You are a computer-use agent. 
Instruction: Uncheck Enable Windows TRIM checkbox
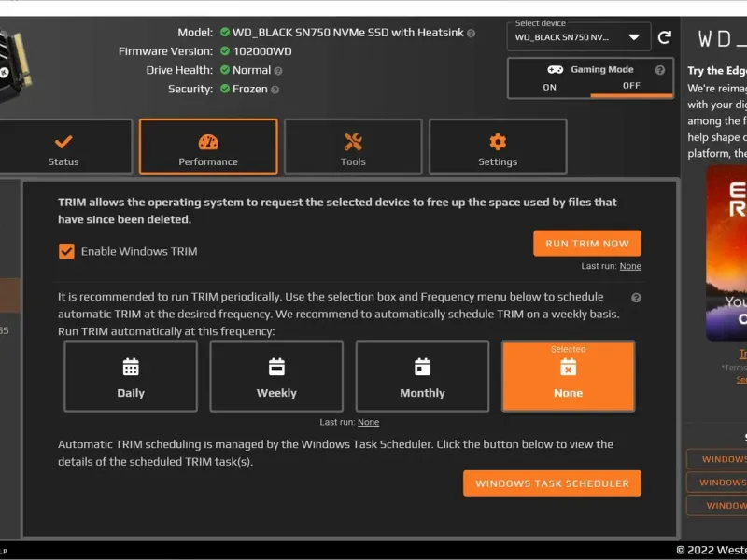(66, 251)
